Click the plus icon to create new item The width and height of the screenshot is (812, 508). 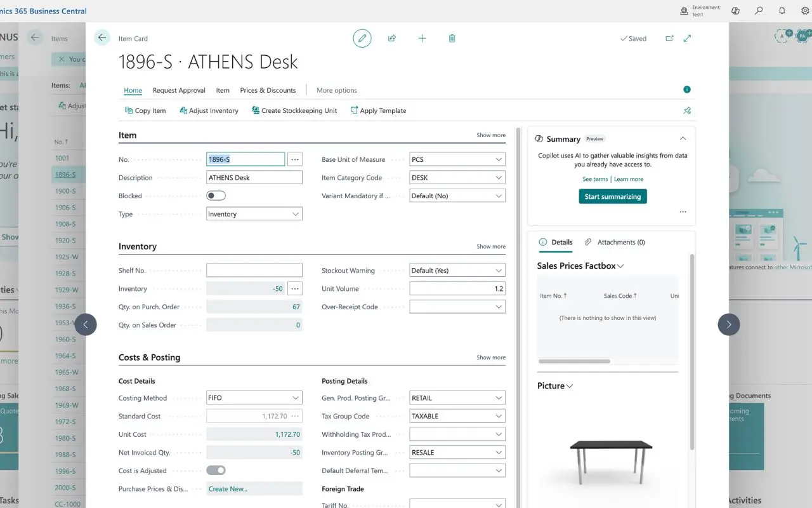click(422, 38)
